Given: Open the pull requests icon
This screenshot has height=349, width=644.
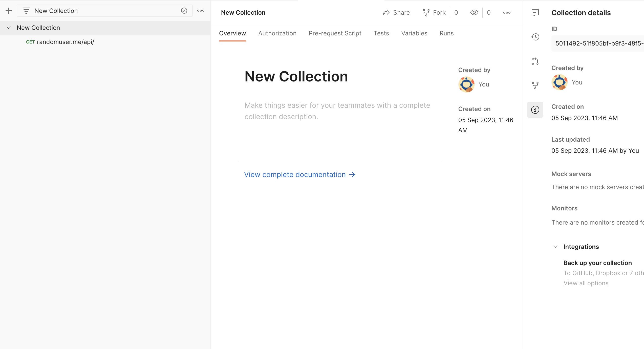Looking at the screenshot, I should [535, 61].
